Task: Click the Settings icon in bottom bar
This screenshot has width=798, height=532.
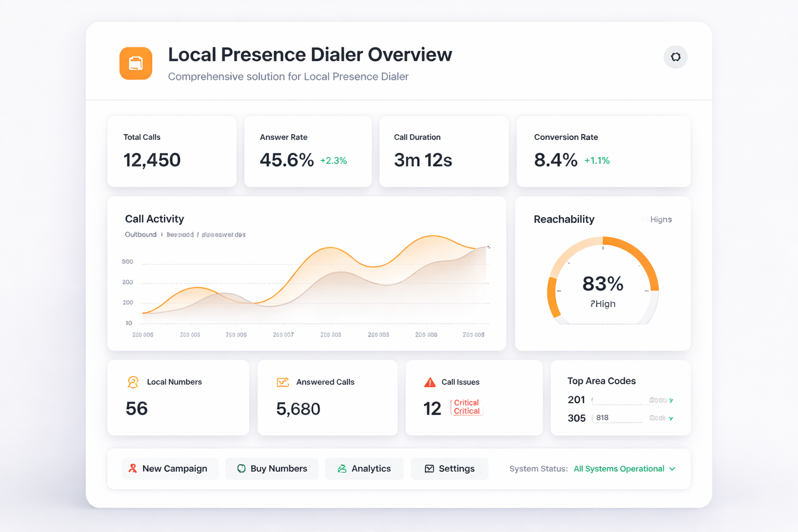Action: [x=429, y=469]
